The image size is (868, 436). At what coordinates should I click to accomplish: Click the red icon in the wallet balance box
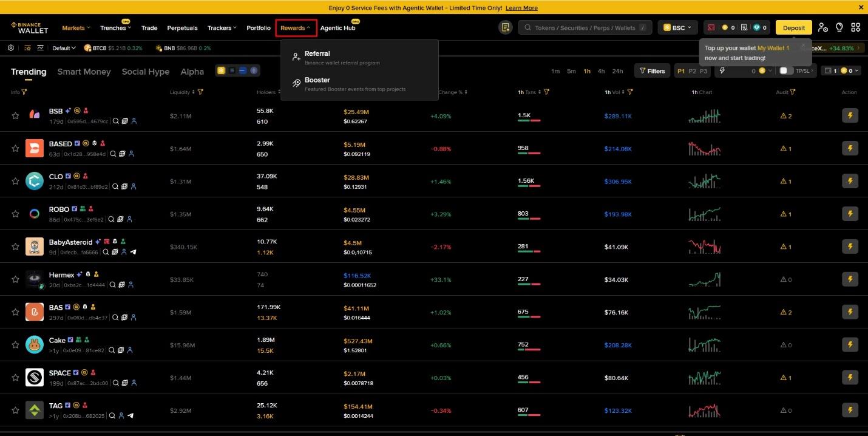(x=711, y=27)
